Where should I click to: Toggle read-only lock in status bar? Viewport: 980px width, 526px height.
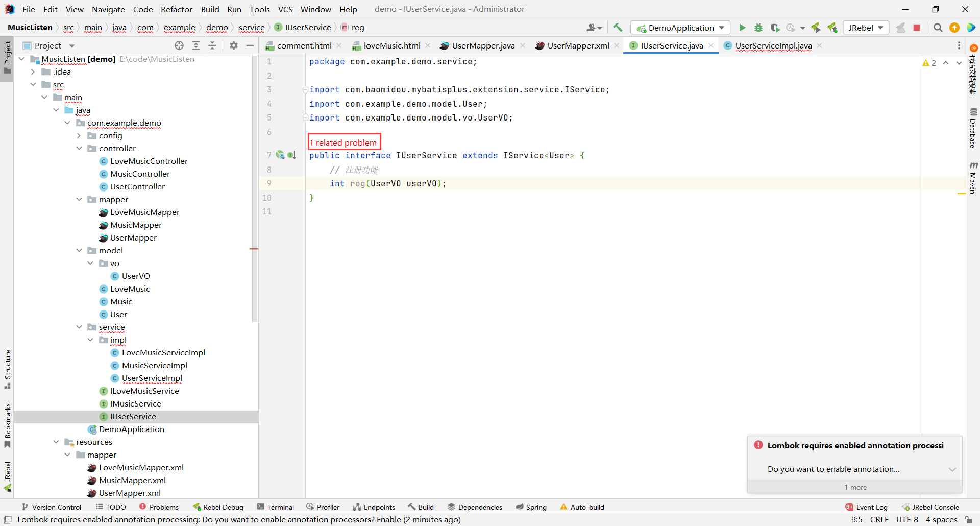(968, 519)
